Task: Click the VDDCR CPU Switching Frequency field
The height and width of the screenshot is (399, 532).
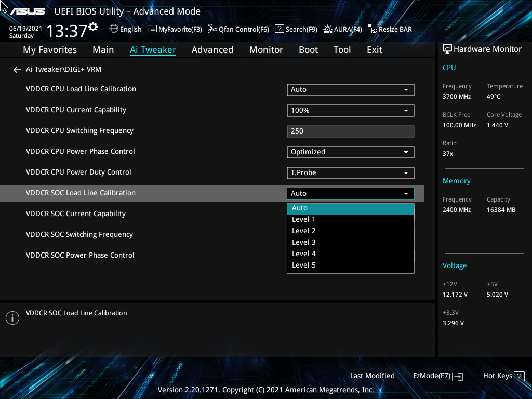Action: [350, 131]
